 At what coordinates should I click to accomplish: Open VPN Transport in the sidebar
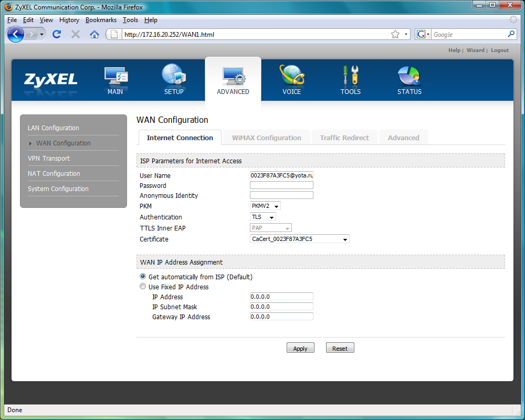coord(49,159)
